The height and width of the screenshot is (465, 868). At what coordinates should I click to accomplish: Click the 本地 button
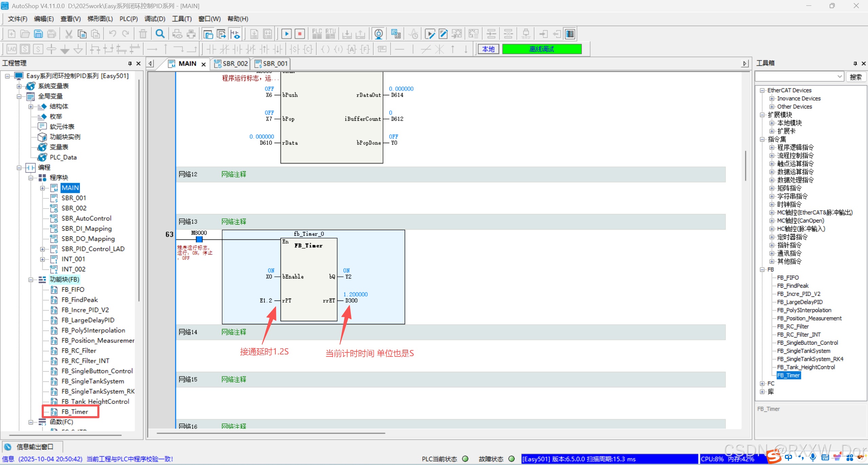click(x=488, y=49)
